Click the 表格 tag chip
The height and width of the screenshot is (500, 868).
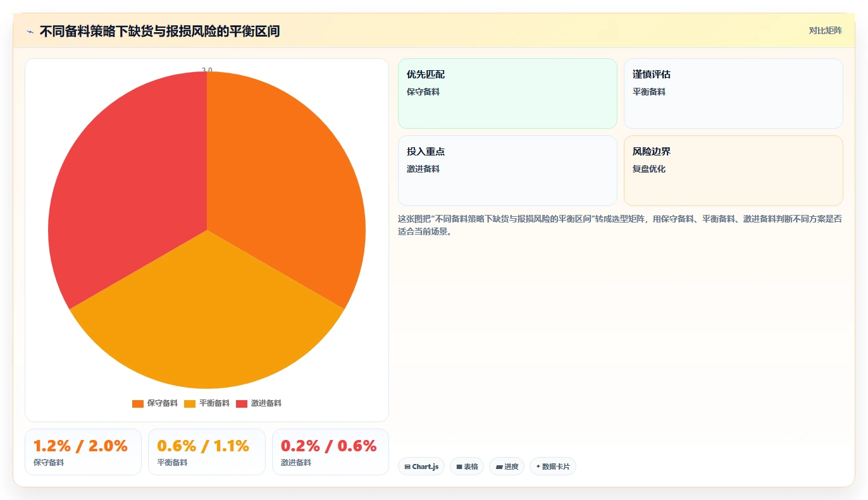click(467, 466)
